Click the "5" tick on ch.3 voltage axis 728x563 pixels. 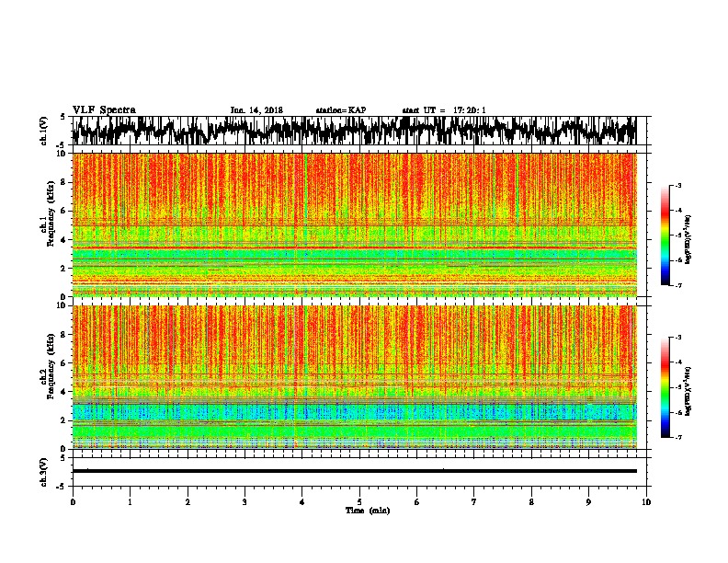click(63, 458)
